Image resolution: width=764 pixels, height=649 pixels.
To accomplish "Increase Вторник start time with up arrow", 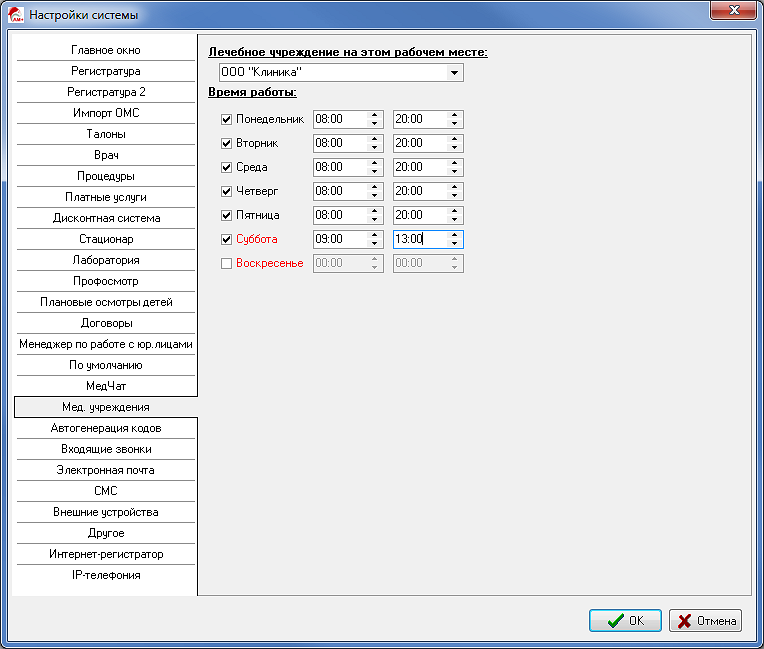I will (374, 139).
